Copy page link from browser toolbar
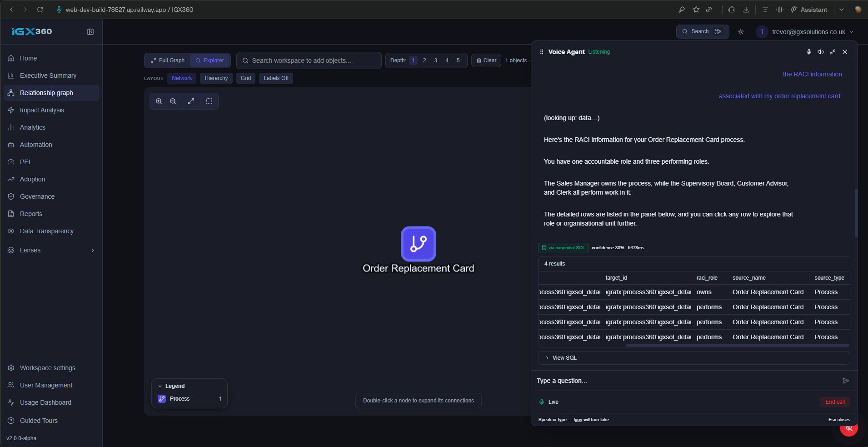This screenshot has height=447, width=868. click(709, 10)
